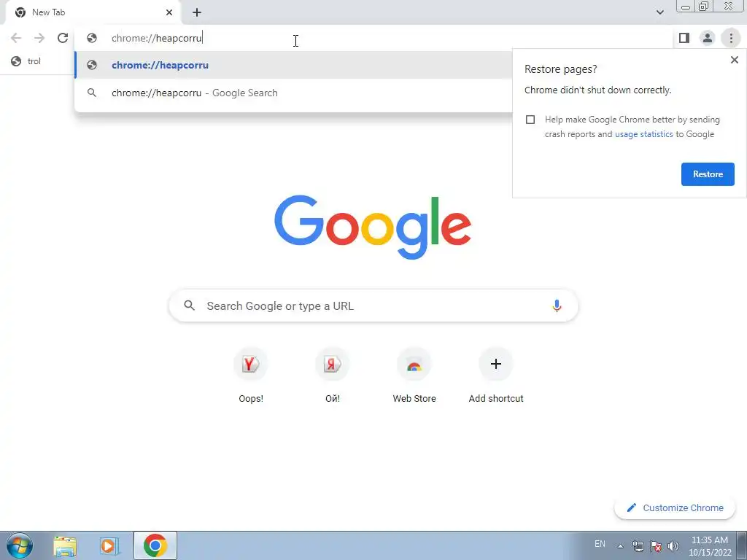Open the Windows Start button

(x=20, y=545)
